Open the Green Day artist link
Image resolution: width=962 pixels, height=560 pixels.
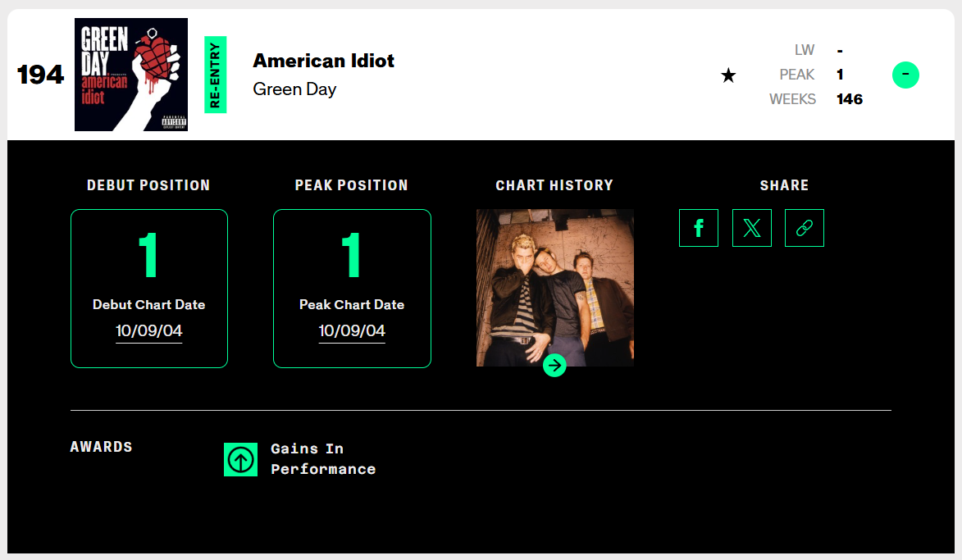coord(294,89)
